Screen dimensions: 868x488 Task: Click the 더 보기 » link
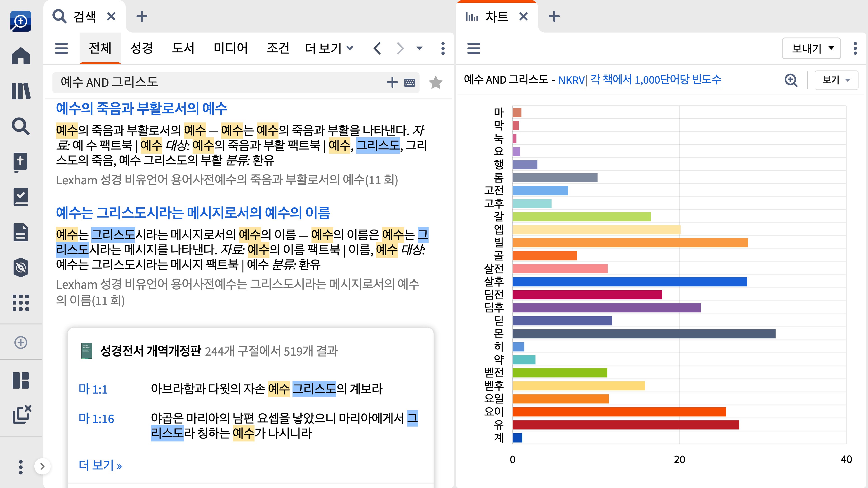click(100, 465)
